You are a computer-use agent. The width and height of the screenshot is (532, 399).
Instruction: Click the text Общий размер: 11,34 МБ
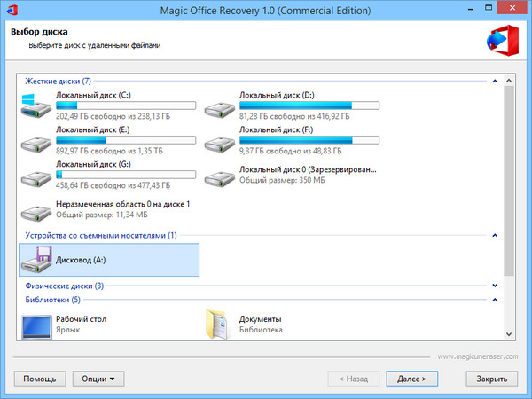(x=102, y=215)
